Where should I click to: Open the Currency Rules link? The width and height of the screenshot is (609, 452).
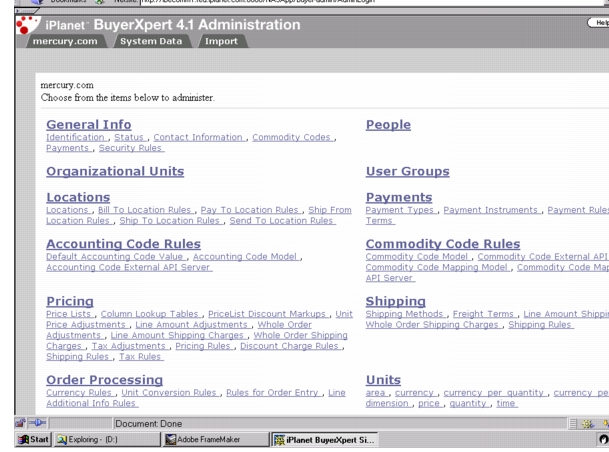pyautogui.click(x=79, y=393)
